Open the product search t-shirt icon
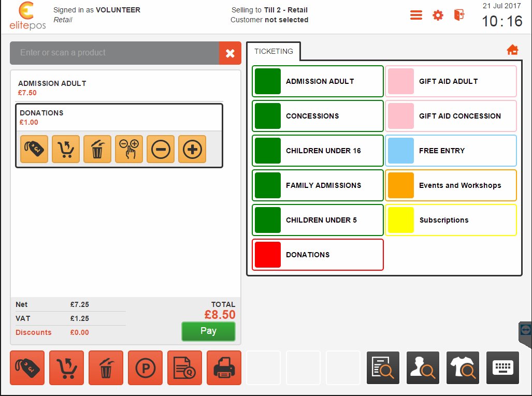This screenshot has width=532, height=396. (x=463, y=368)
